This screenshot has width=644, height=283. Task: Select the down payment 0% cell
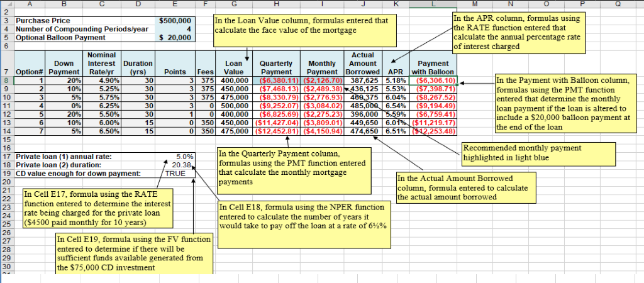[x=65, y=106]
